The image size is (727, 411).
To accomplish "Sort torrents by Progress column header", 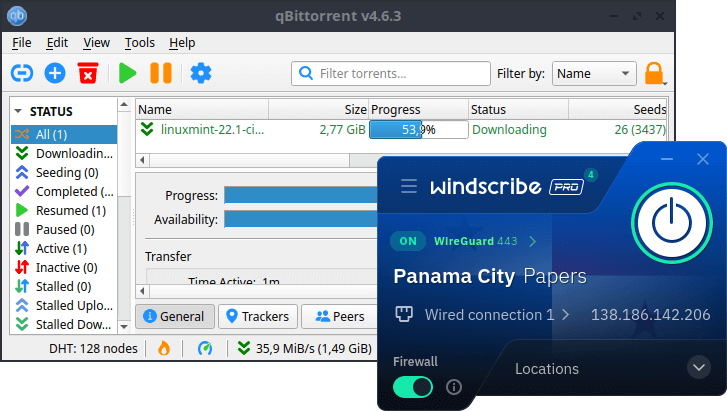I will (418, 109).
